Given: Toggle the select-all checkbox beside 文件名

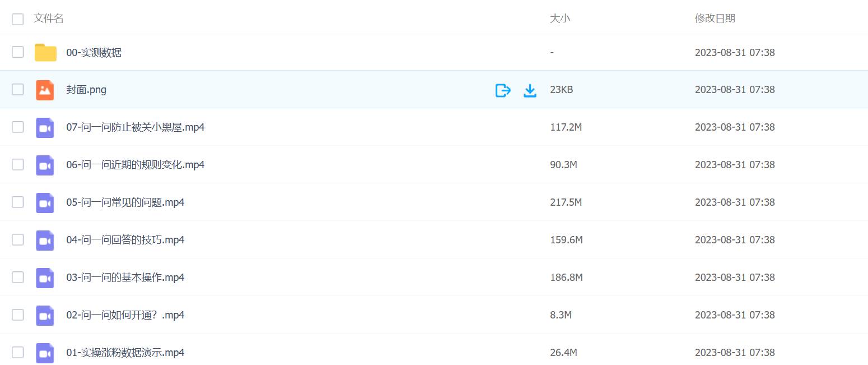Looking at the screenshot, I should (x=18, y=19).
